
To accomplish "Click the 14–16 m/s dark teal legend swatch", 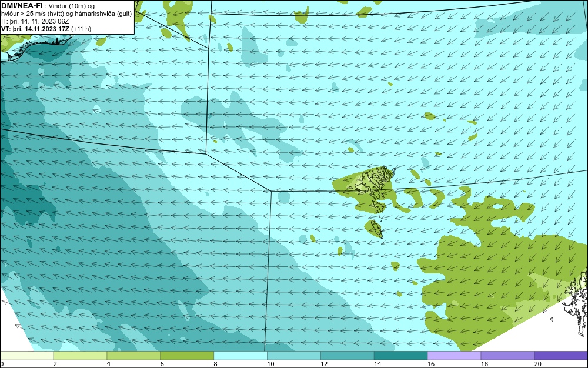I will pyautogui.click(x=400, y=356).
